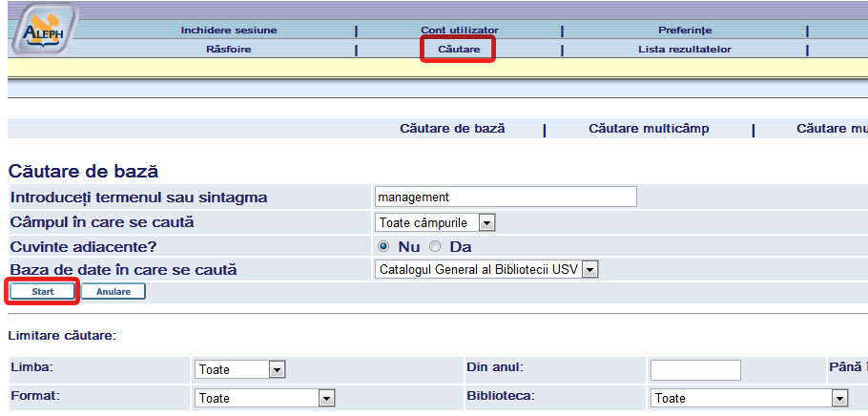Click Închidere sesiune link
The height and width of the screenshot is (416, 868).
point(228,30)
